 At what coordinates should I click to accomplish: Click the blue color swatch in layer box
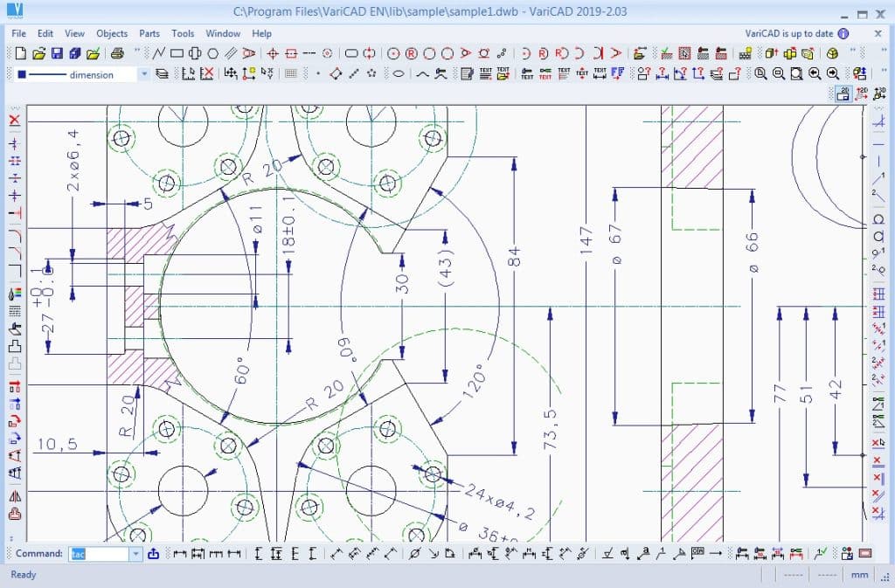pyautogui.click(x=21, y=74)
